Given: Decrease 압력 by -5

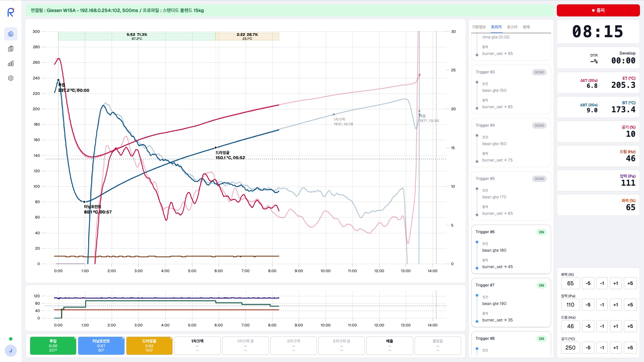Looking at the screenshot, I should pos(588,305).
